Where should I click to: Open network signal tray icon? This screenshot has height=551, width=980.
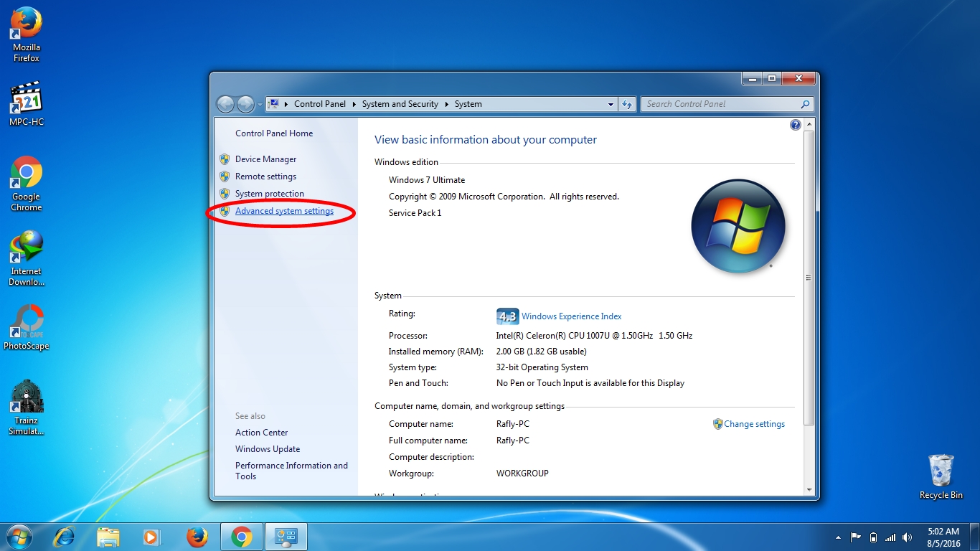[890, 537]
